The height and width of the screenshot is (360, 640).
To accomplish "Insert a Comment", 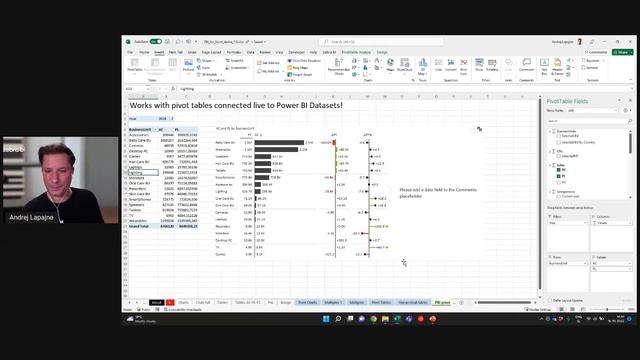I will tap(526, 64).
